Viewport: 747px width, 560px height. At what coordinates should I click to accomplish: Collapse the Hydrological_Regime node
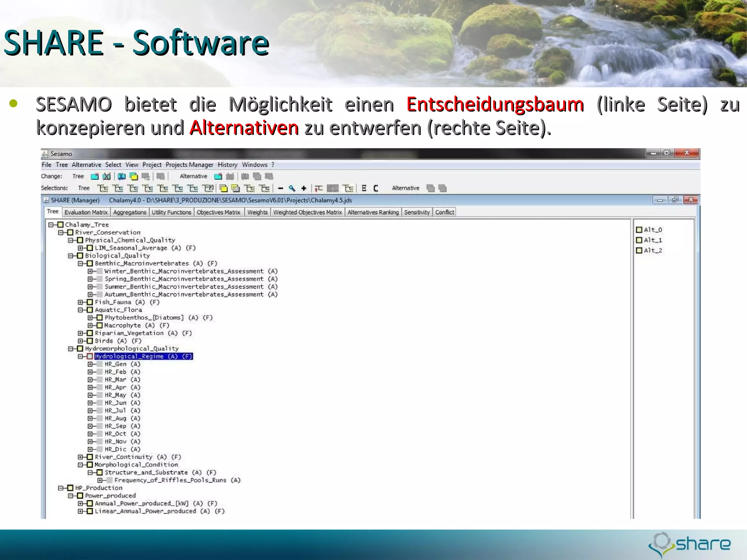click(x=80, y=357)
